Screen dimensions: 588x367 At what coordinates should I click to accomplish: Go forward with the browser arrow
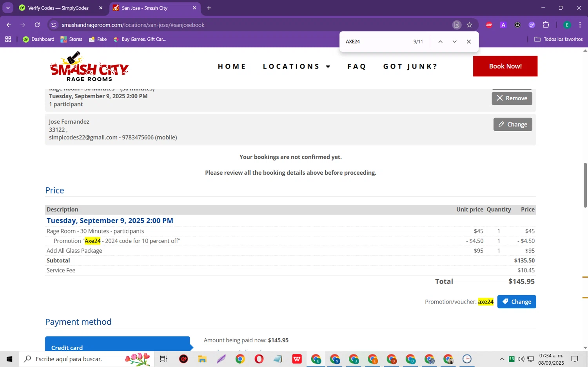coord(23,25)
